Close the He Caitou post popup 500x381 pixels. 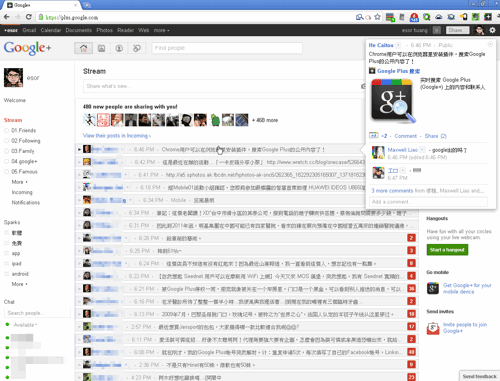point(490,44)
